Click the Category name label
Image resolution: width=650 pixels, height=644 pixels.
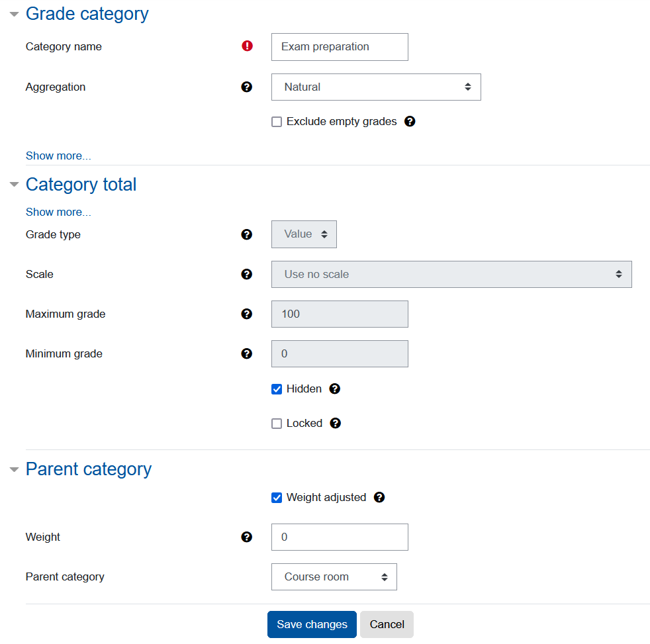tap(64, 46)
